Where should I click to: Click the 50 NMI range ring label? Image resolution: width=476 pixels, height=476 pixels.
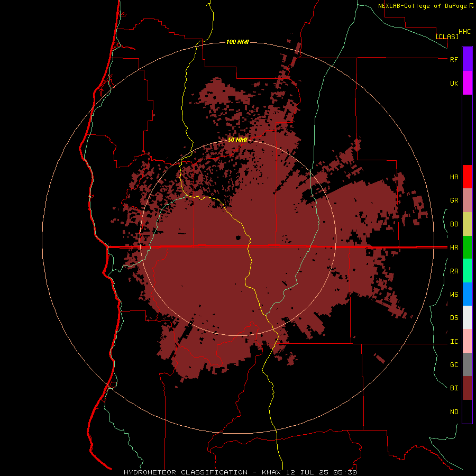pyautogui.click(x=237, y=140)
